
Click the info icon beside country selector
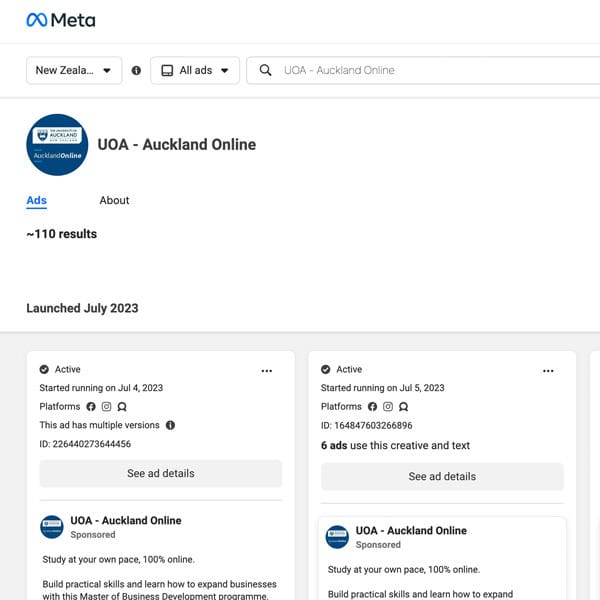pos(136,70)
